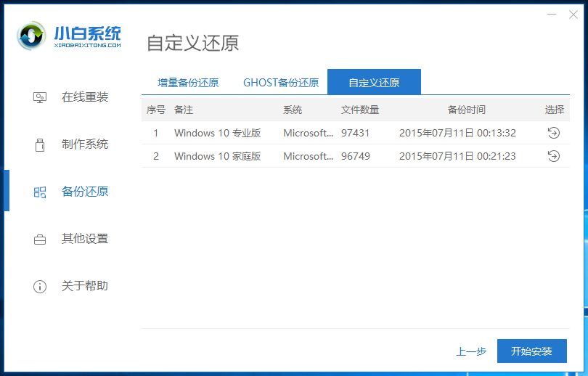Open the 其他设置 briefcase icon
This screenshot has width=588, height=376.
pyautogui.click(x=40, y=239)
